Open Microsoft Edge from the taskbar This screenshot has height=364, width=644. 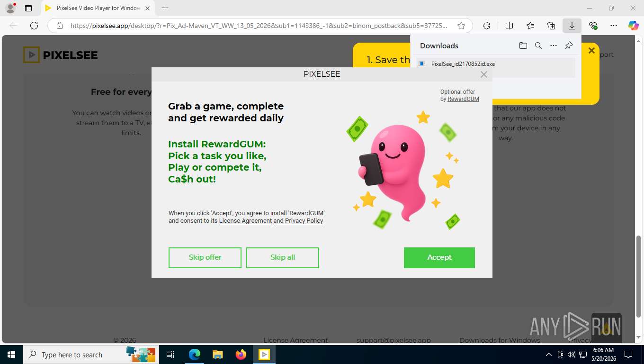195,355
